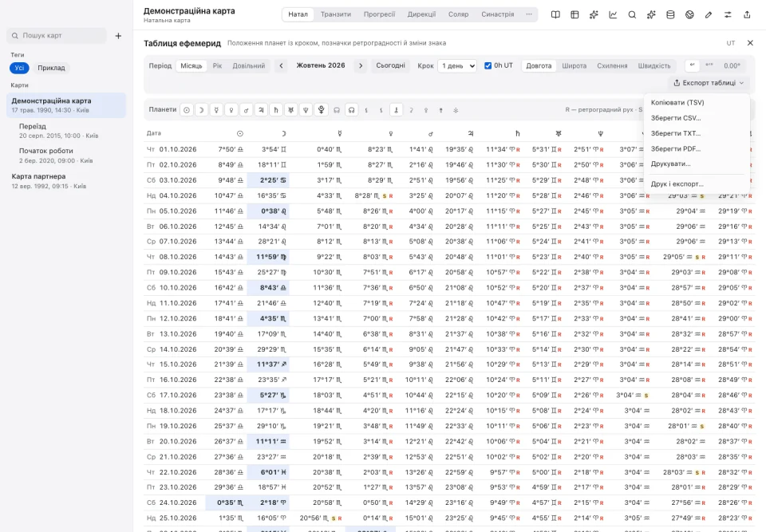Go to previous month with left chevron
This screenshot has height=532, width=766.
click(281, 65)
